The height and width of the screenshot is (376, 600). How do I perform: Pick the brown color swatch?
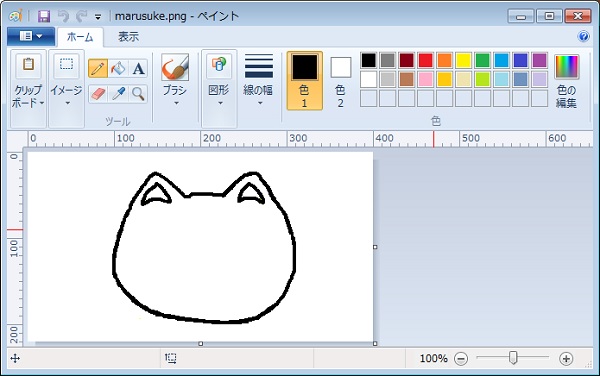coord(407,79)
